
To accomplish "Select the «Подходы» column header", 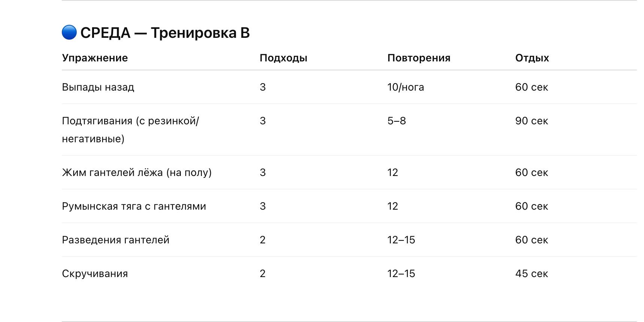I will click(x=283, y=58).
